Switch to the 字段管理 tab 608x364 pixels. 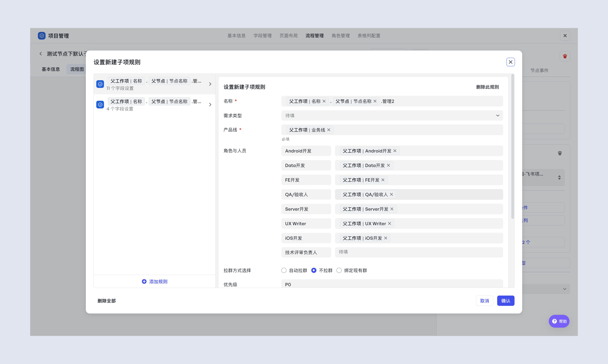click(x=262, y=36)
